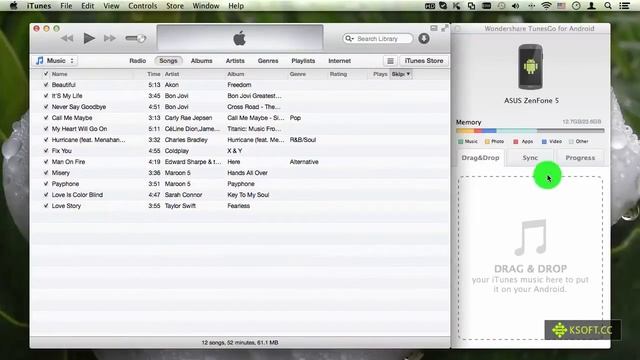Open the iTunes Store
640x360 pixels.
pos(424,61)
